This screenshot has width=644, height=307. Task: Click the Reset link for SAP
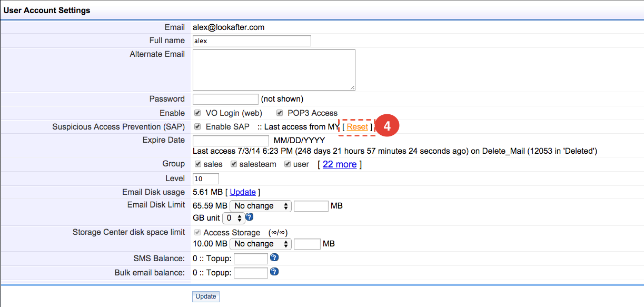coord(358,127)
